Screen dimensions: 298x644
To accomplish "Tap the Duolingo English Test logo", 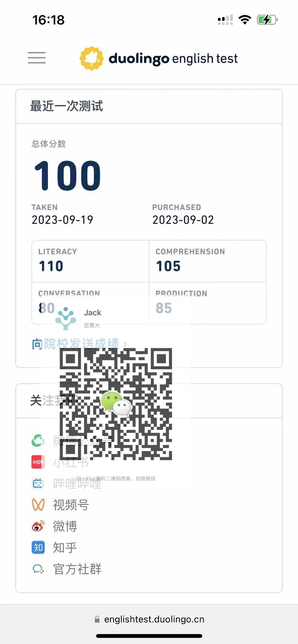I will tap(159, 58).
